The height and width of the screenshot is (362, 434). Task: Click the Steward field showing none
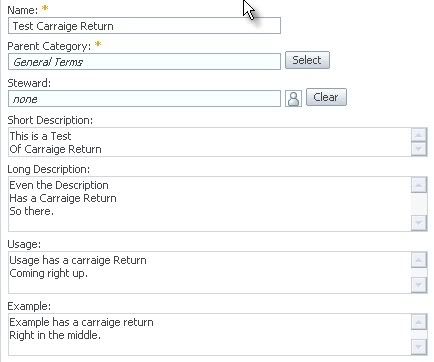pos(144,99)
